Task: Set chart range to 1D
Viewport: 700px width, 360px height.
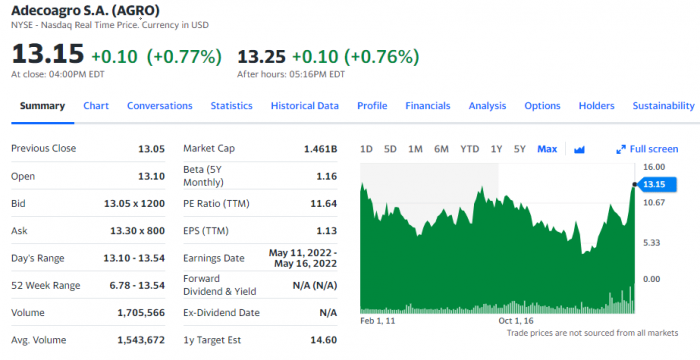Action: pyautogui.click(x=366, y=149)
